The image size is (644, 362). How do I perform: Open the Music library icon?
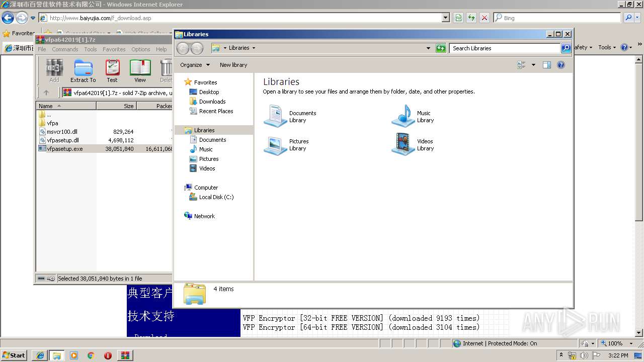point(403,116)
